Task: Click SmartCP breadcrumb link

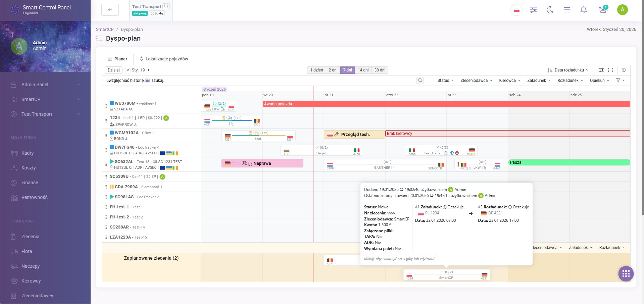Action: click(x=105, y=30)
